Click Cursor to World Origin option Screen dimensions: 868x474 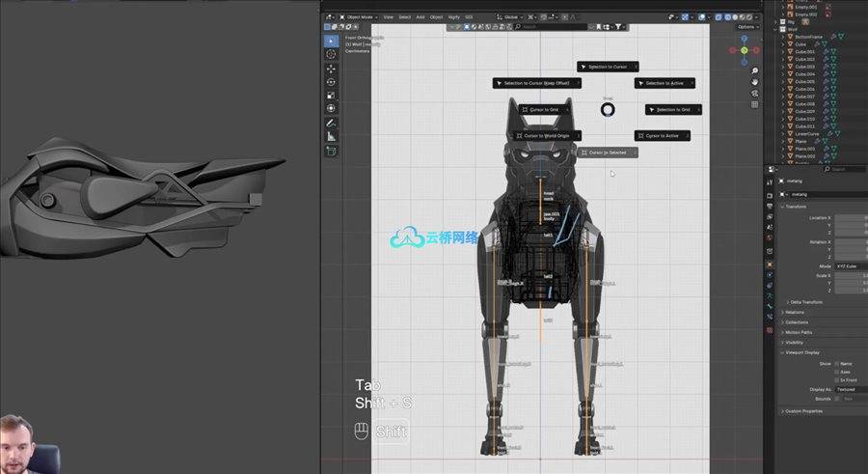pyautogui.click(x=546, y=136)
